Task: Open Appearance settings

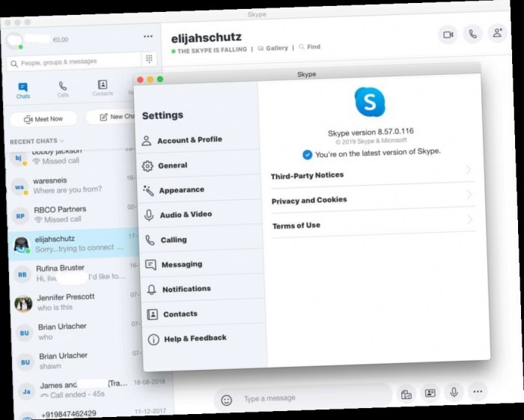Action: (x=200, y=190)
